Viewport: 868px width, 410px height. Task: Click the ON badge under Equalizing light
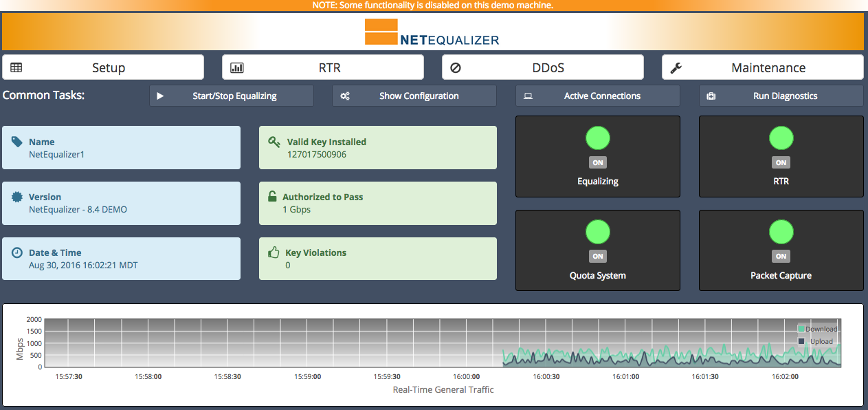[598, 163]
